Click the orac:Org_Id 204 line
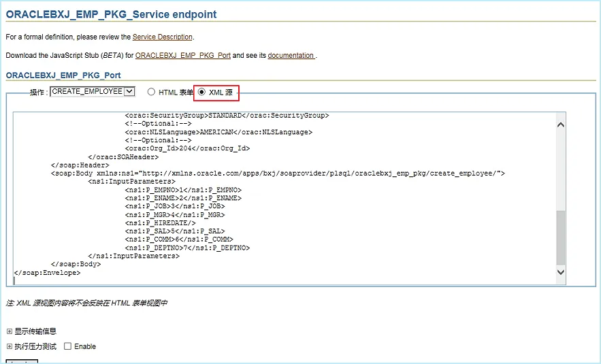601x364 pixels. [187, 149]
